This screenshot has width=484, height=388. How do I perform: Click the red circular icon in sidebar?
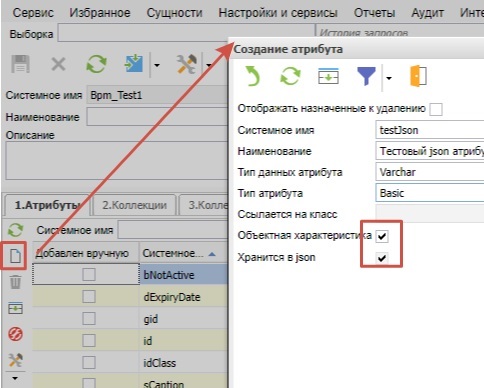coord(15,334)
